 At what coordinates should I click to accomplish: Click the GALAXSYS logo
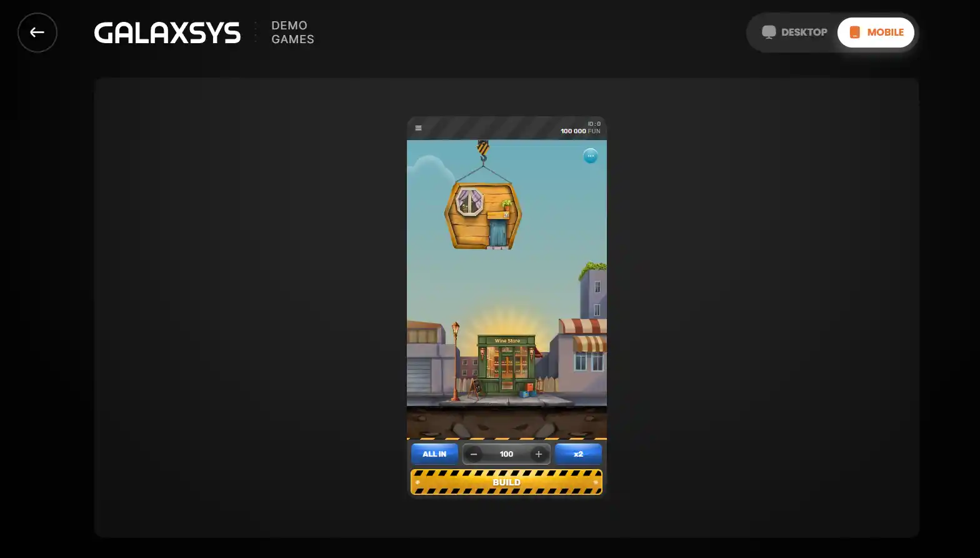(167, 33)
